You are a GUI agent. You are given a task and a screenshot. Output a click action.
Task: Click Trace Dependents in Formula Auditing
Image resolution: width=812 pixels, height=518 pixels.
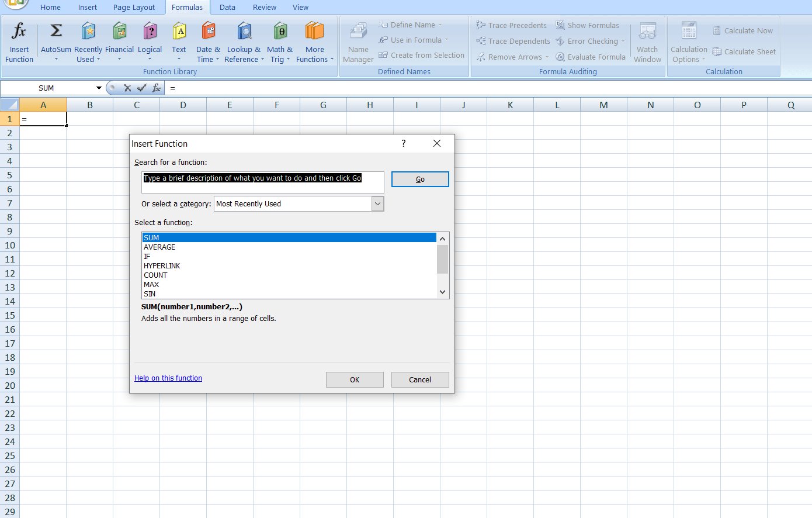(x=513, y=41)
